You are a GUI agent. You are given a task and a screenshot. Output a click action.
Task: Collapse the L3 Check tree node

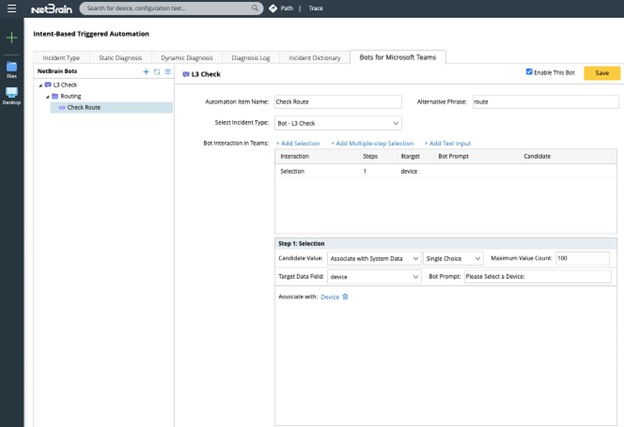[40, 85]
